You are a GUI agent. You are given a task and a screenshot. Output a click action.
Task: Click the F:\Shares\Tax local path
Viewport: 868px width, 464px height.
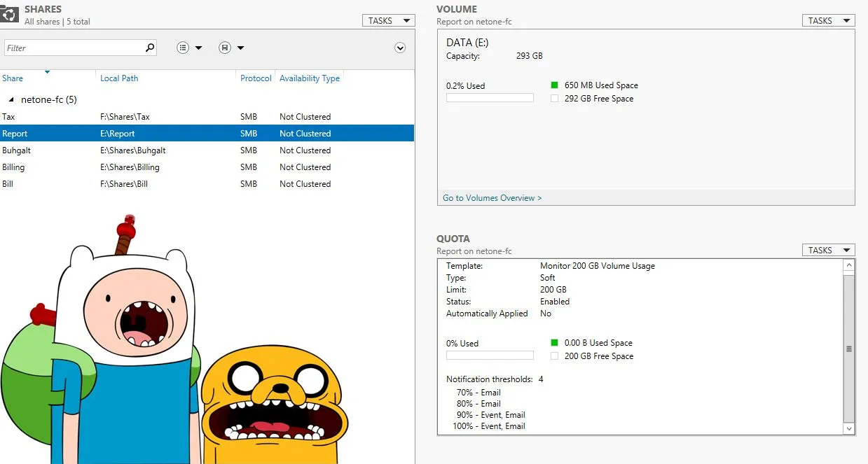pyautogui.click(x=125, y=117)
